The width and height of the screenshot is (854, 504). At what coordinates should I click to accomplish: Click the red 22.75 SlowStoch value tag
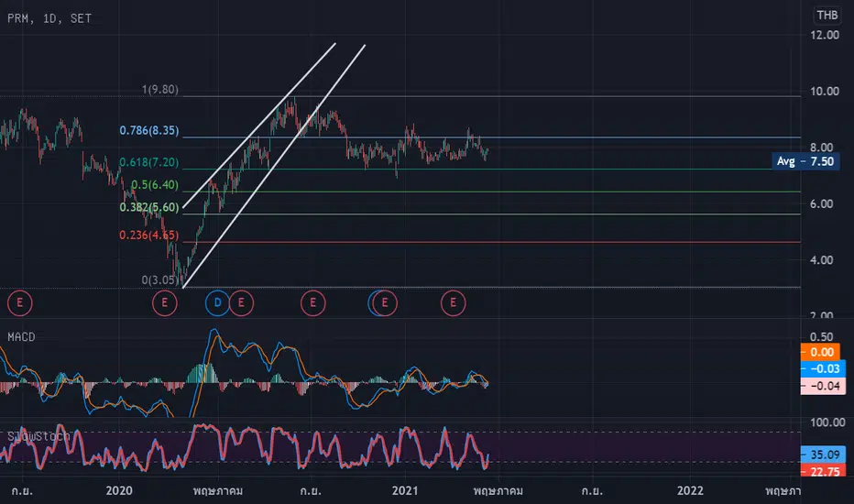[x=823, y=471]
